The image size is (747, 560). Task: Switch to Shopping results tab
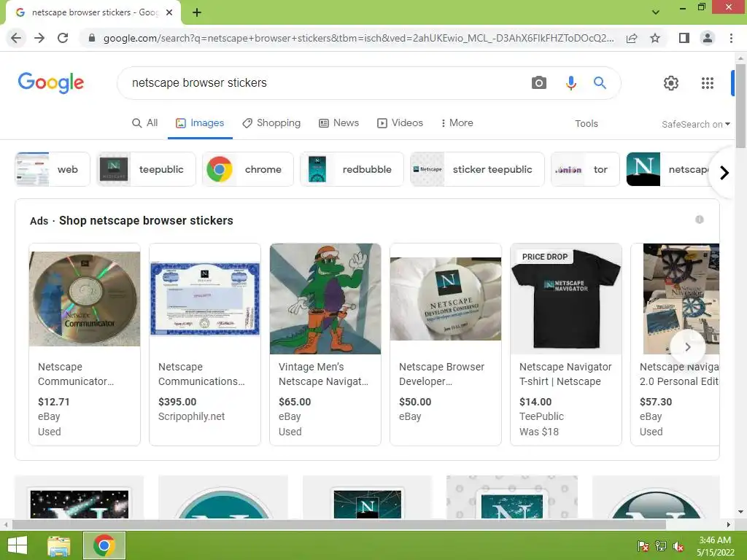click(x=271, y=122)
